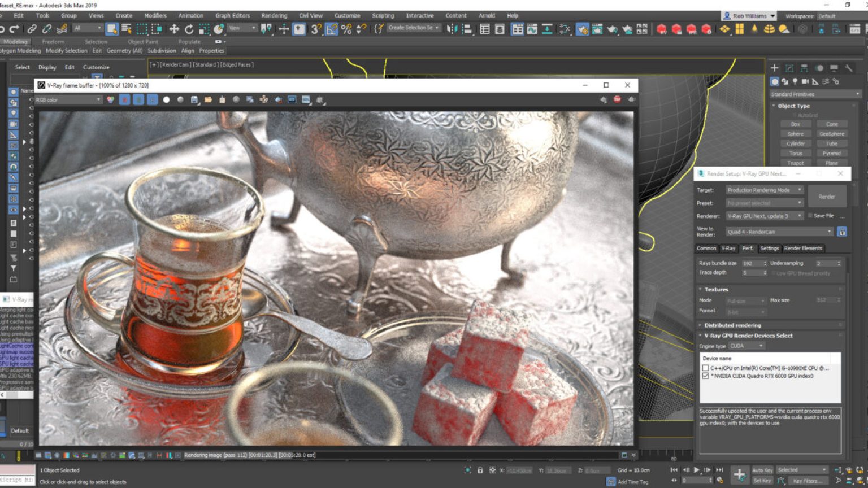The height and width of the screenshot is (488, 868).
Task: Toggle the red channel in the frame buffer
Action: 124,100
